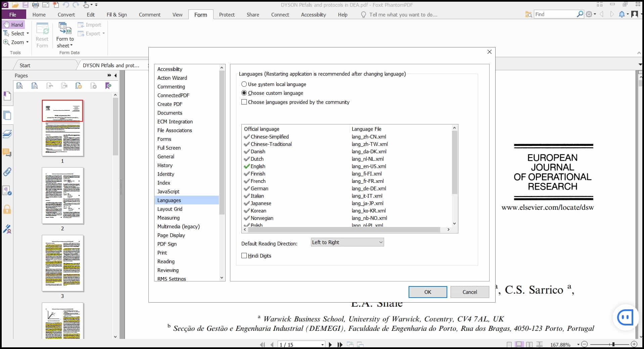Click the language list horizontal scrollbar

pyautogui.click(x=343, y=230)
